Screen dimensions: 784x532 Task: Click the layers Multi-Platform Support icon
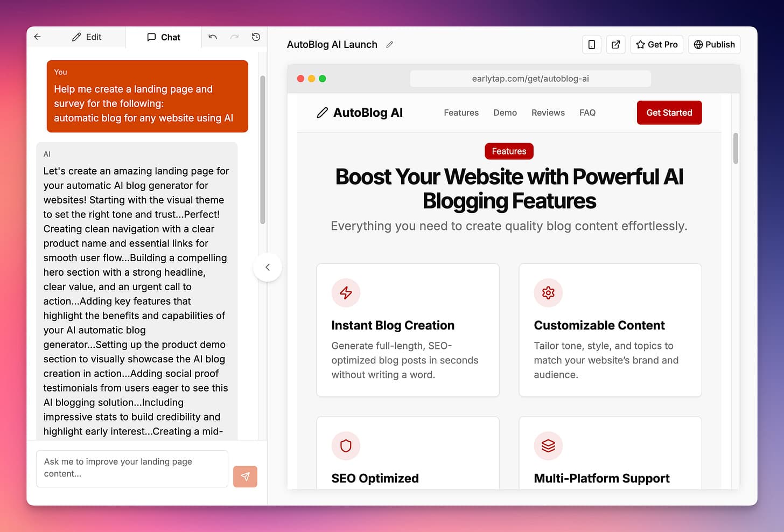point(548,446)
